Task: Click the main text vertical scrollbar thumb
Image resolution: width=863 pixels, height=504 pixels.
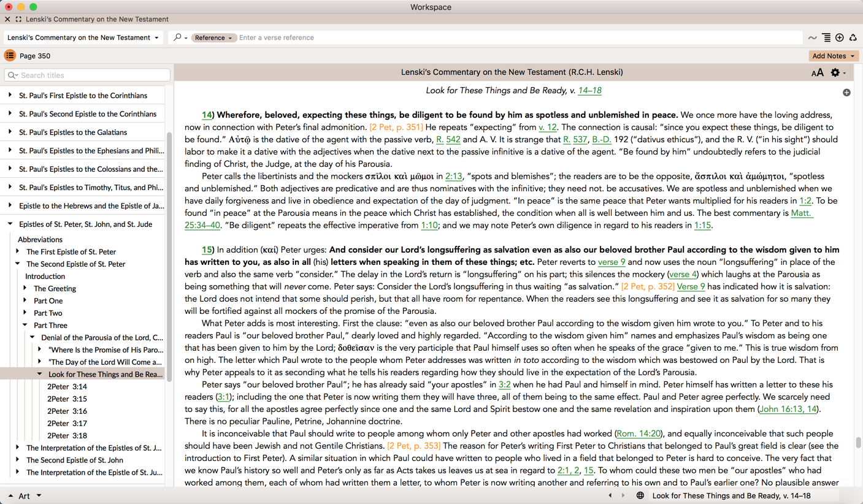Action: 859,443
